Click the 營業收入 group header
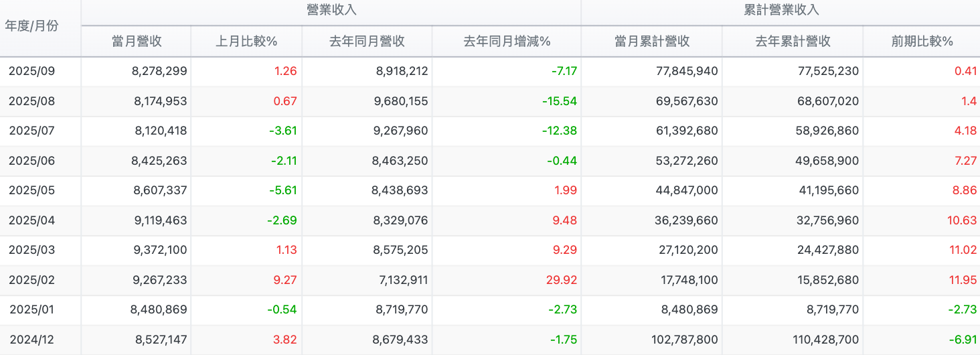Viewport: 980px width, 355px height. pos(331,10)
